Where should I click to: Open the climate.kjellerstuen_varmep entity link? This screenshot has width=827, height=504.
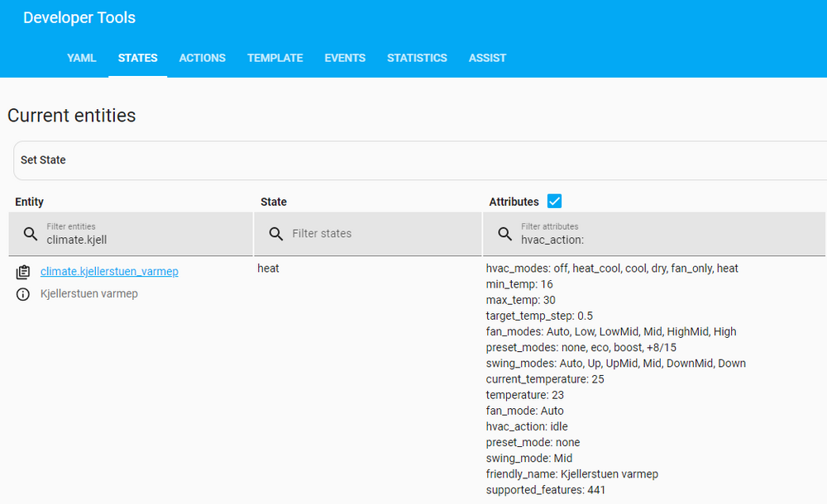coord(109,272)
